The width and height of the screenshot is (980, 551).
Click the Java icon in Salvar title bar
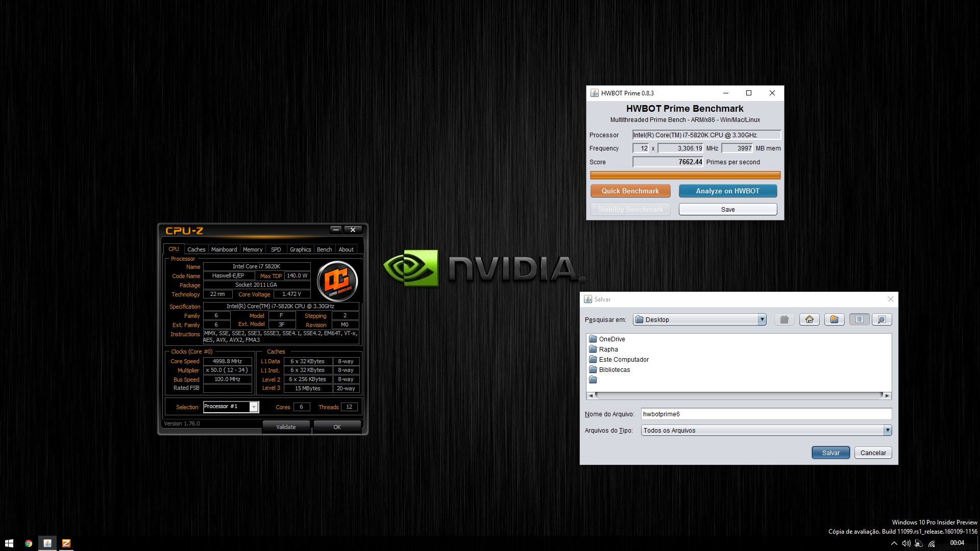pyautogui.click(x=588, y=299)
